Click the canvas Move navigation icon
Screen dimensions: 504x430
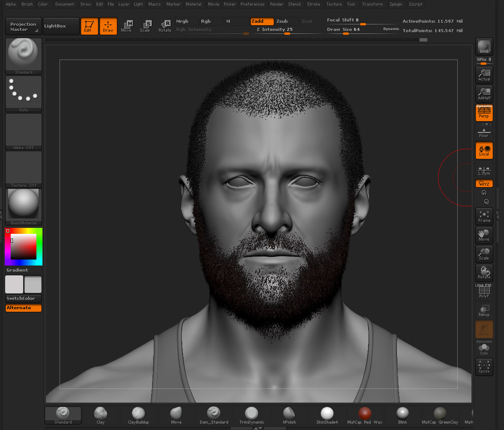[x=484, y=235]
